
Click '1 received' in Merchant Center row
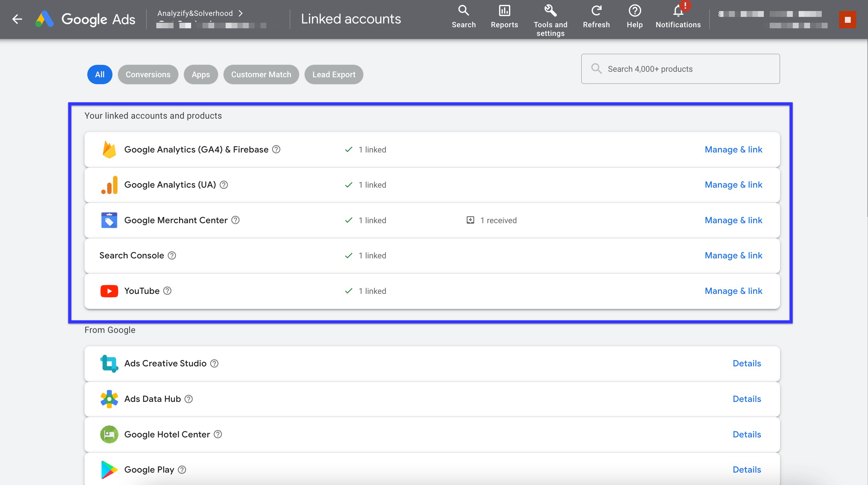pos(498,220)
